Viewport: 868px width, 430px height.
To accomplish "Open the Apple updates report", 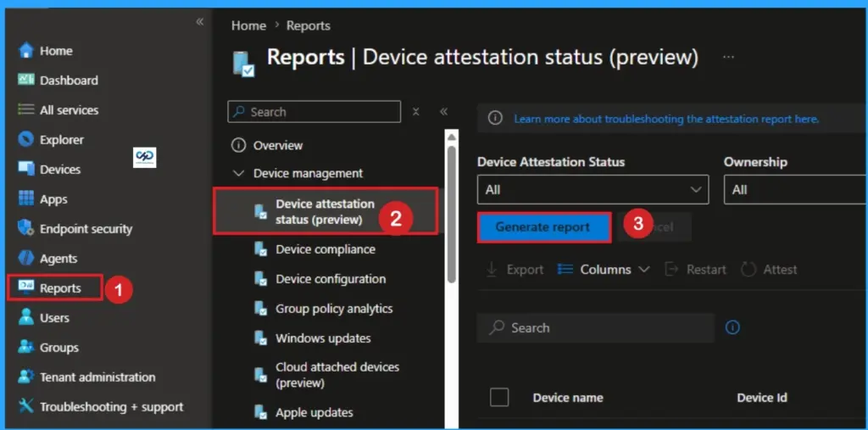I will pyautogui.click(x=314, y=413).
